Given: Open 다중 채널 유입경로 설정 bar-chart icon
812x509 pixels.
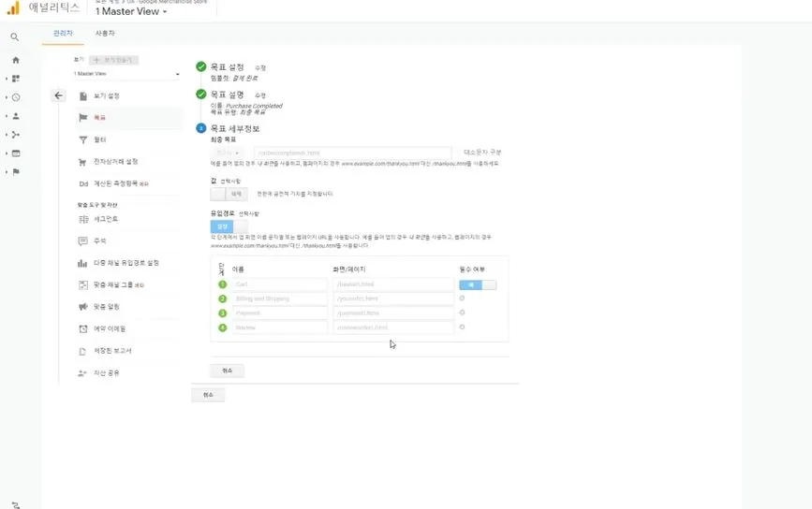Looking at the screenshot, I should (82, 263).
